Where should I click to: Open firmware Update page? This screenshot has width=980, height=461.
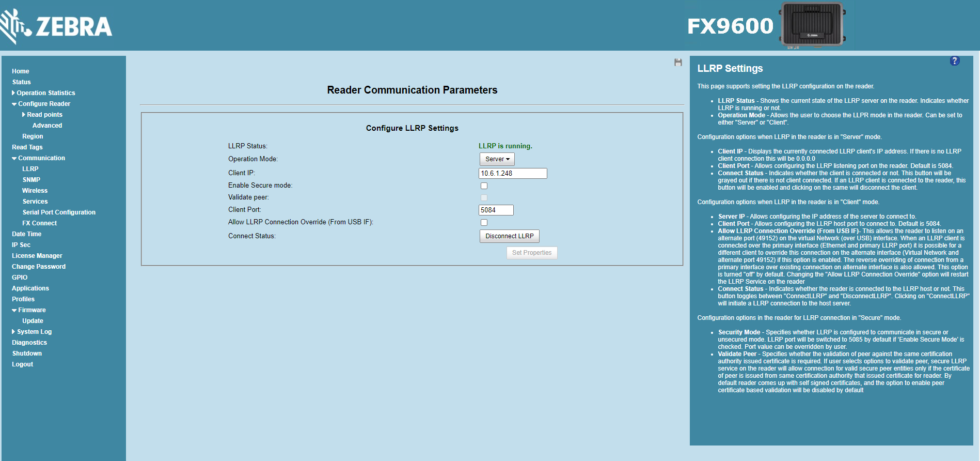coord(33,321)
